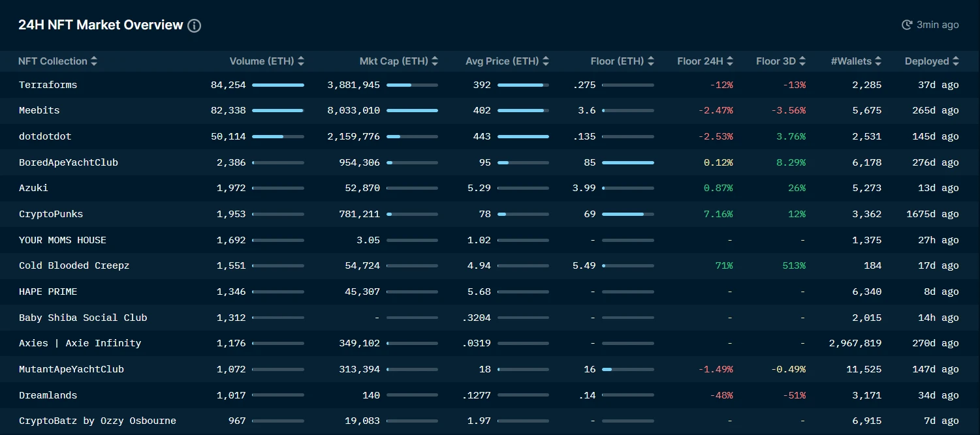Viewport: 980px width, 435px height.
Task: Open the CryptoPunks collection
Action: [x=51, y=214]
